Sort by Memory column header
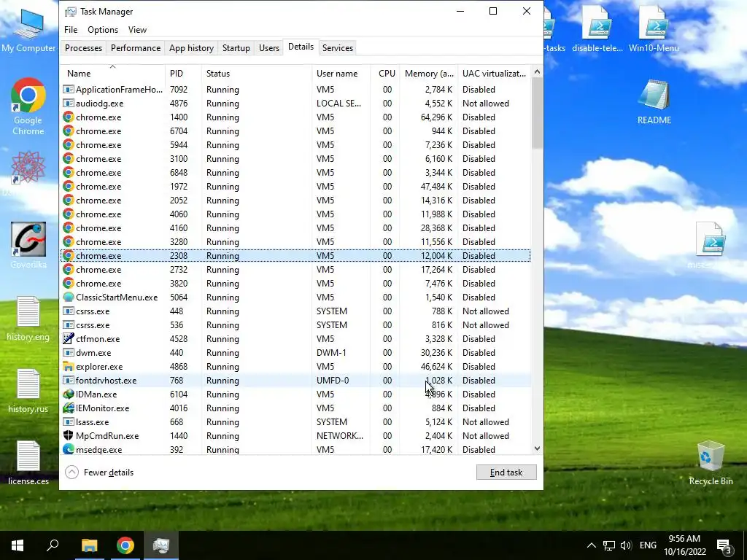Image resolution: width=747 pixels, height=560 pixels. [429, 74]
